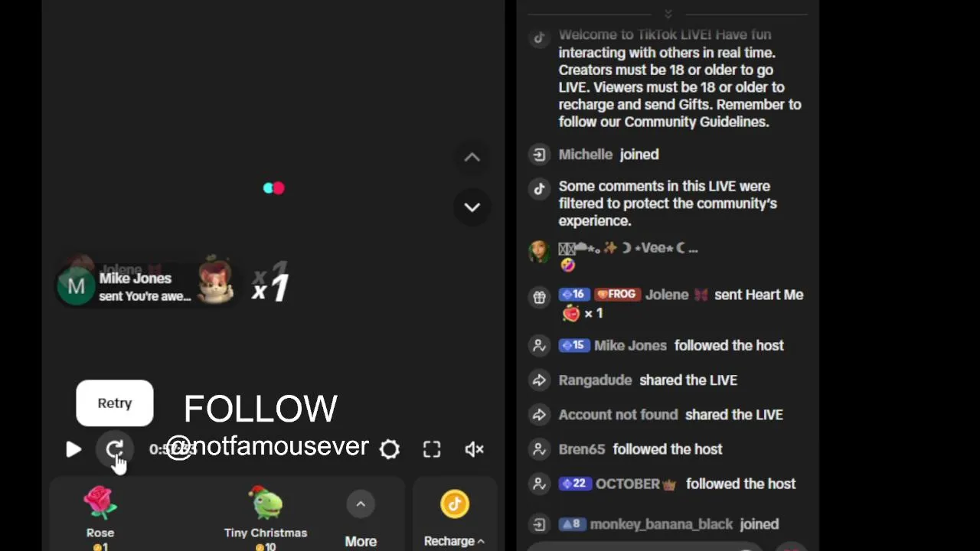Click the Recharge coin icon
Image resolution: width=980 pixels, height=551 pixels.
point(455,504)
